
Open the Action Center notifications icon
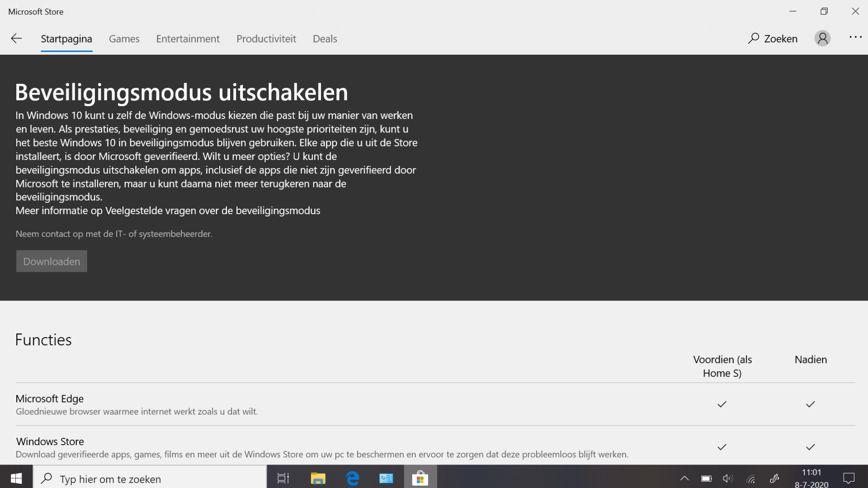pos(849,478)
